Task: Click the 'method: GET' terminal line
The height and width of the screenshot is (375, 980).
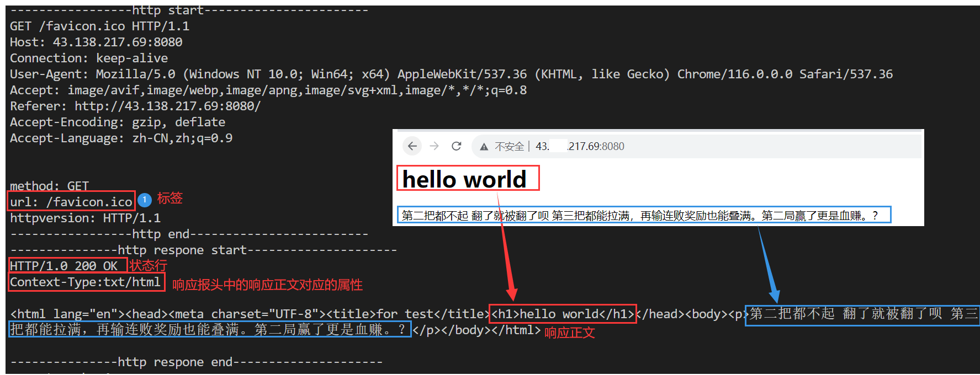Action: pos(49,186)
